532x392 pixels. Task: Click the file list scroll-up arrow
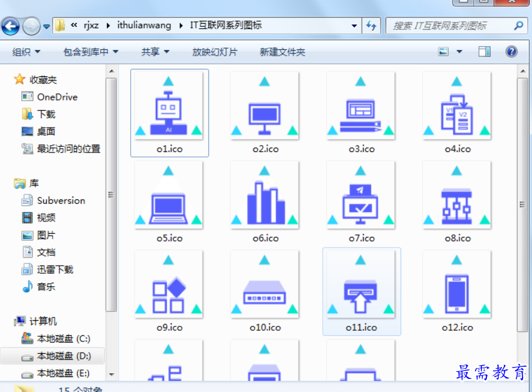click(x=523, y=71)
